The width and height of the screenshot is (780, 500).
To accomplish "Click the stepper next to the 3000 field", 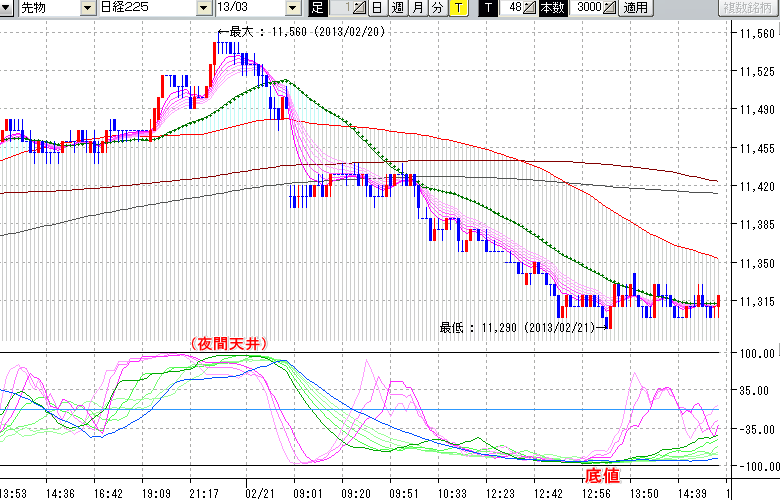I will tap(609, 8).
